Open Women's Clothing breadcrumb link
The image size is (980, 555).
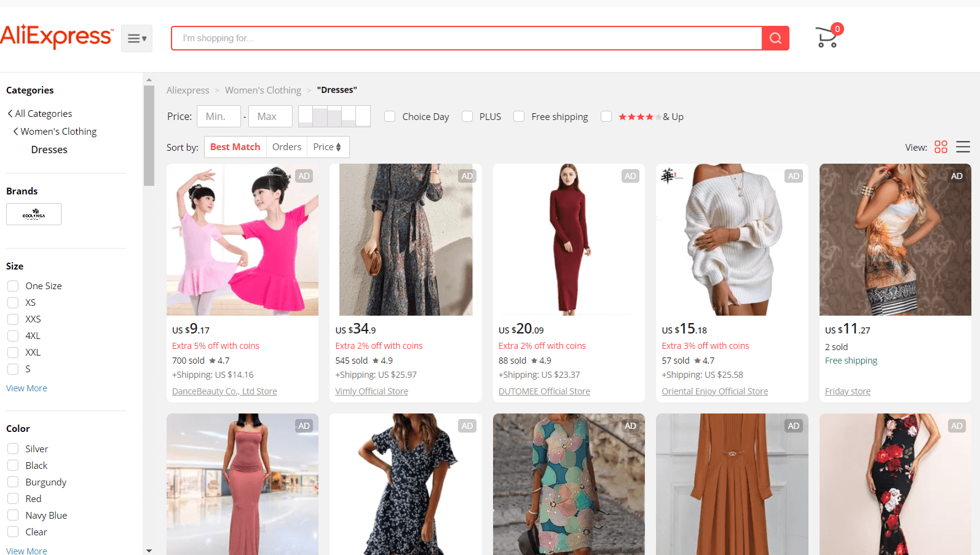263,90
